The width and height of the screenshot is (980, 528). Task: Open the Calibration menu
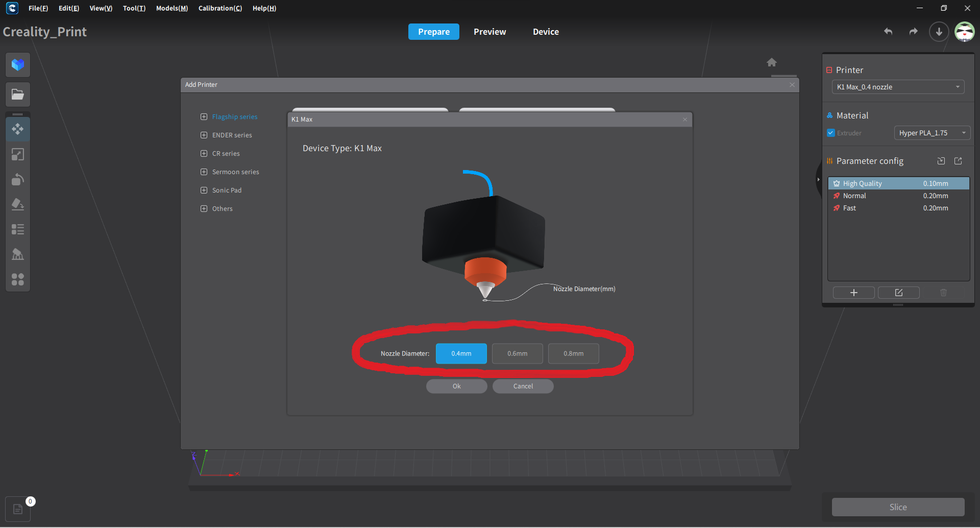(x=220, y=8)
